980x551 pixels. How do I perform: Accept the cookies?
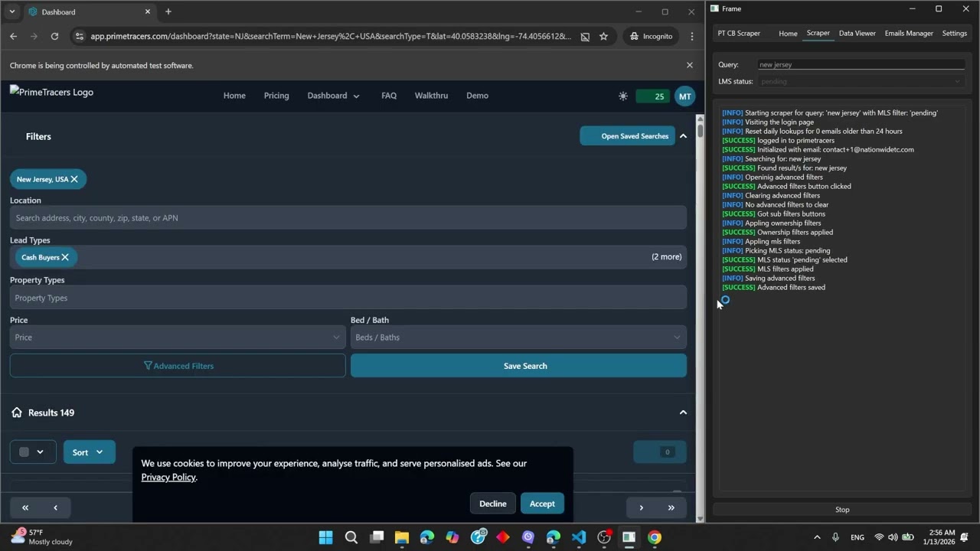tap(542, 504)
